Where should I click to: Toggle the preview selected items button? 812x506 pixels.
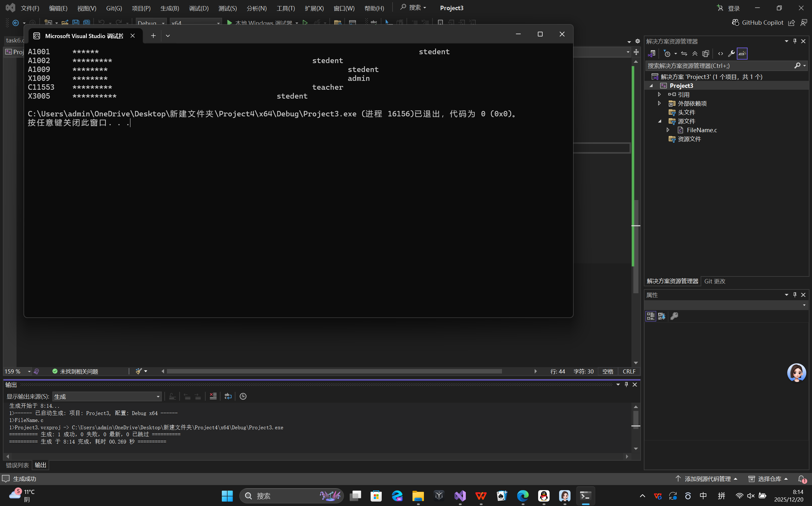[x=742, y=54]
